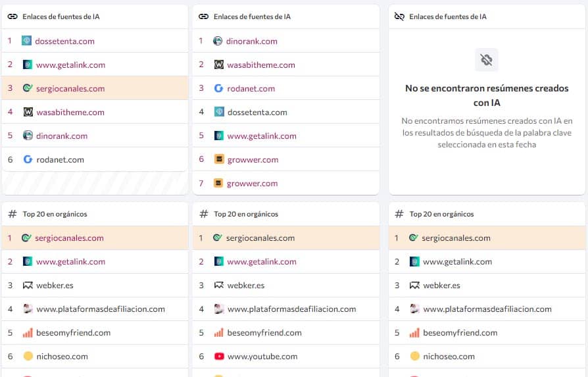This screenshot has width=588, height=377.
Task: Click rodanet favicon in first AI sources list
Action: tap(28, 159)
